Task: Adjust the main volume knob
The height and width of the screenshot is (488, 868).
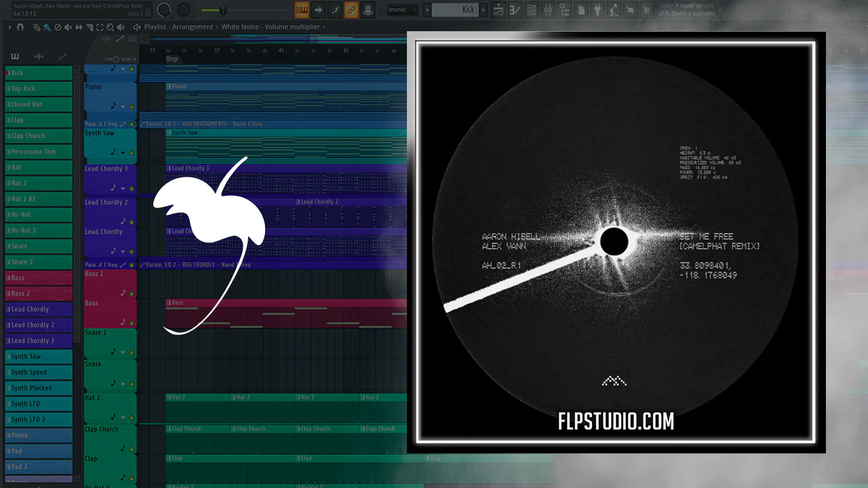Action: pyautogui.click(x=164, y=10)
